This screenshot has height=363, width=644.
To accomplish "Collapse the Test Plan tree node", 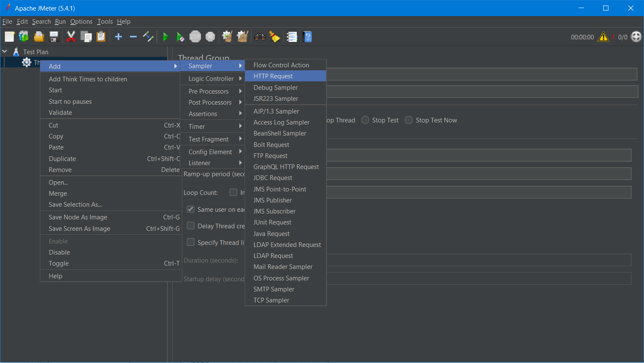I will point(5,52).
